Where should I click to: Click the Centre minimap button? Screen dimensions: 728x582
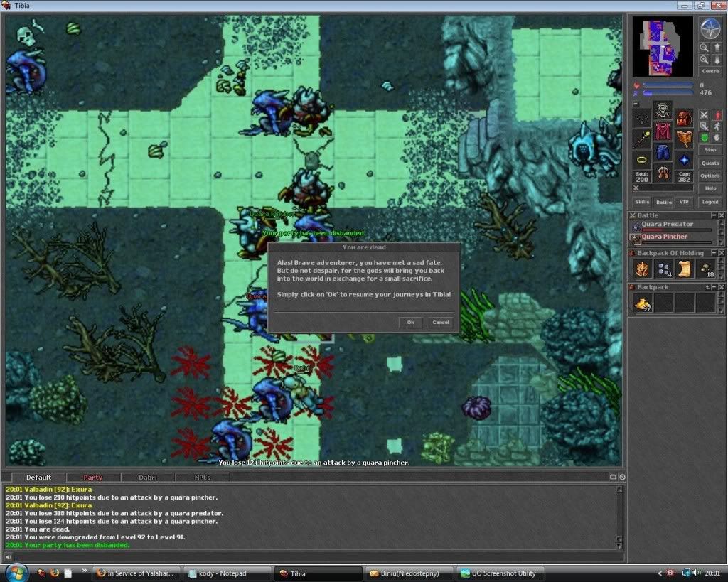pyautogui.click(x=710, y=71)
